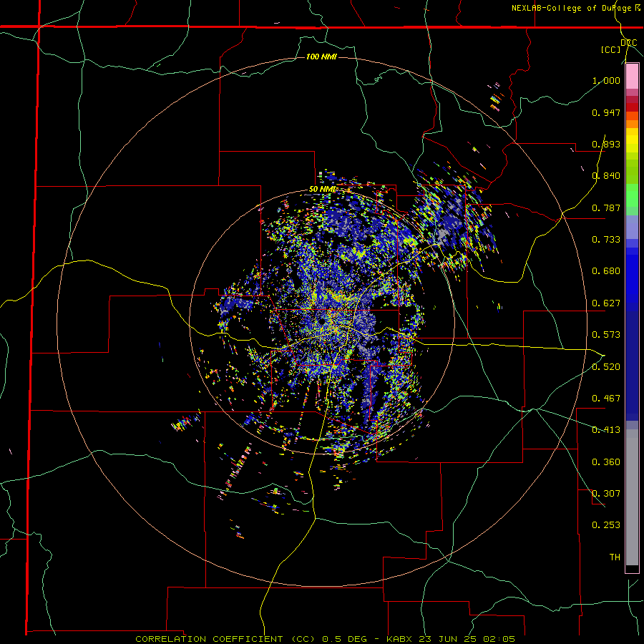Screen dimensions: 644x644
Task: Click the 100 NMI range ring label
Action: tap(321, 57)
